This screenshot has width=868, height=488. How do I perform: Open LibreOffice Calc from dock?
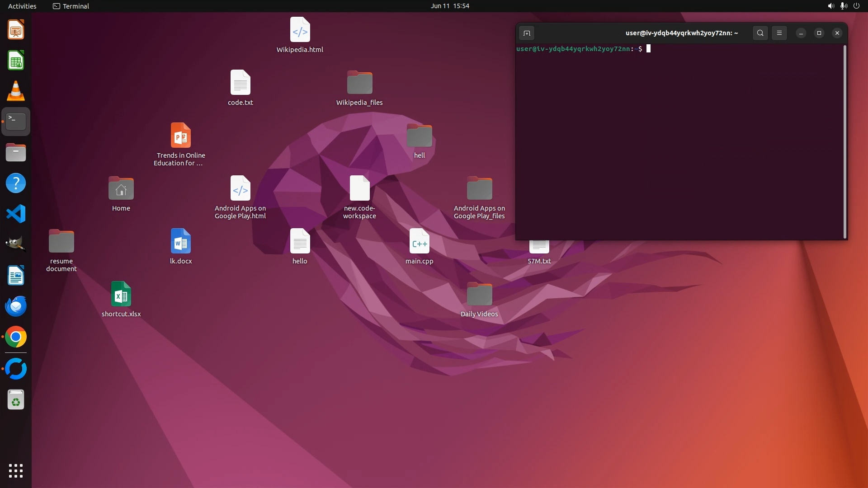click(x=16, y=61)
